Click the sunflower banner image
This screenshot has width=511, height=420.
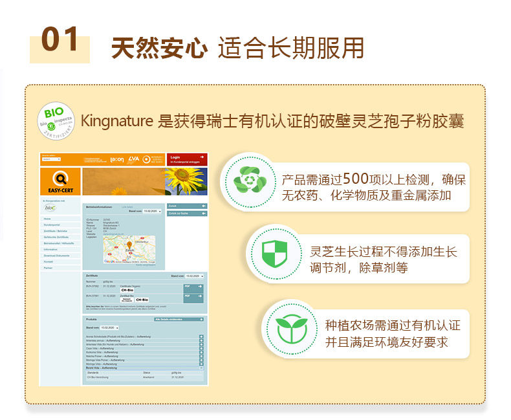[145, 182]
